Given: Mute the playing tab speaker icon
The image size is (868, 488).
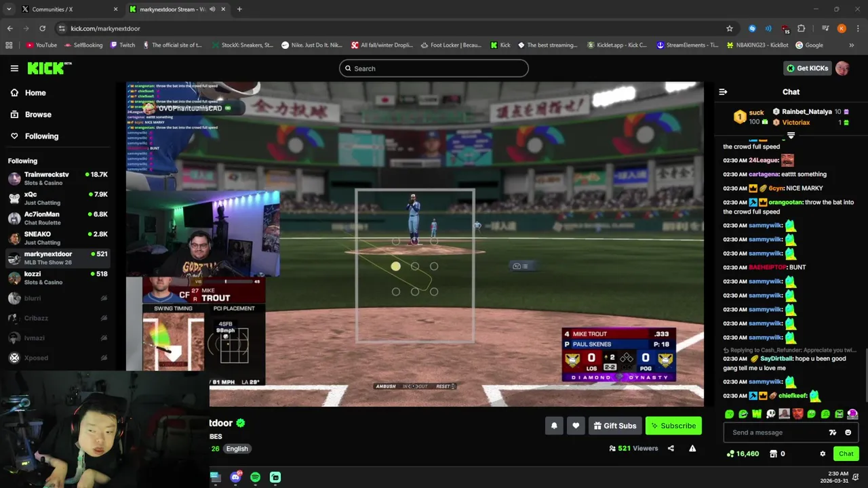Looking at the screenshot, I should (x=212, y=9).
